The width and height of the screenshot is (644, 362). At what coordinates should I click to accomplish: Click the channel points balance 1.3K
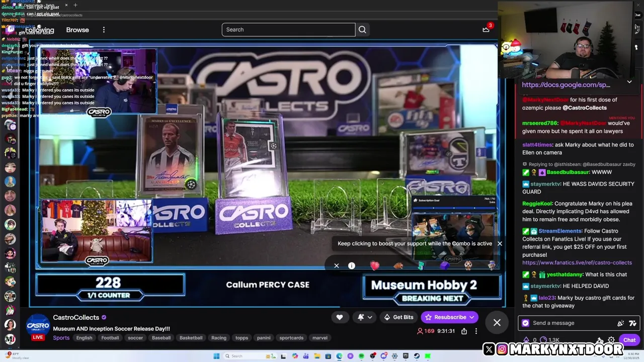(549, 340)
